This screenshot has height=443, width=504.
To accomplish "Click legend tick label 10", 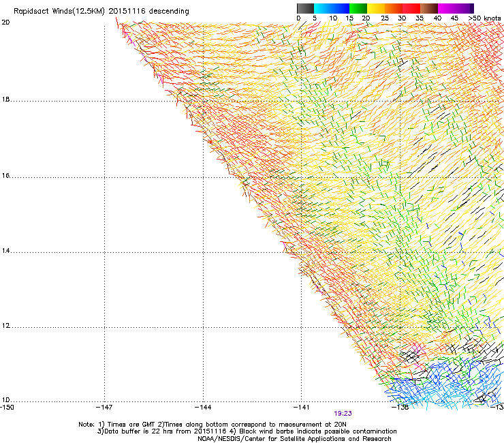I will coord(333,18).
